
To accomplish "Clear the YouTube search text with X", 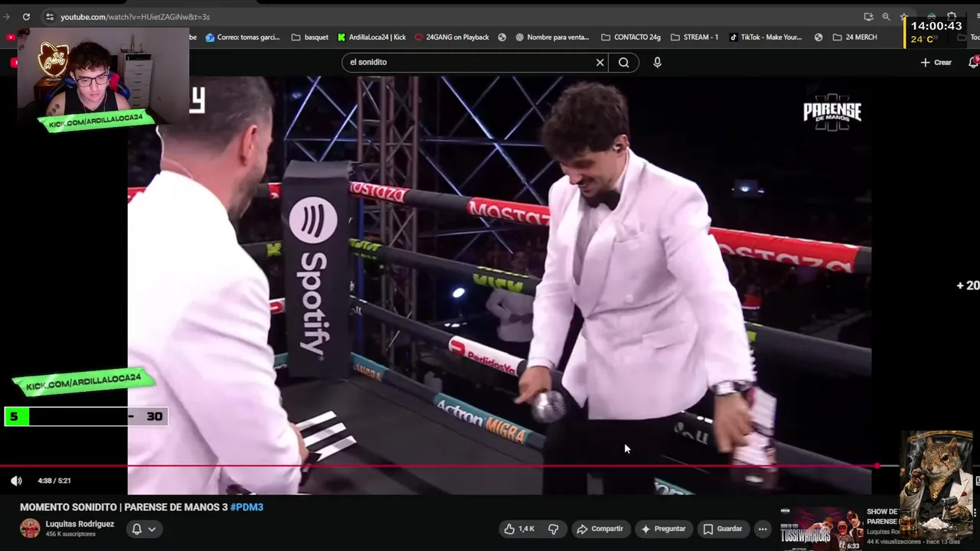I will pyautogui.click(x=600, y=63).
